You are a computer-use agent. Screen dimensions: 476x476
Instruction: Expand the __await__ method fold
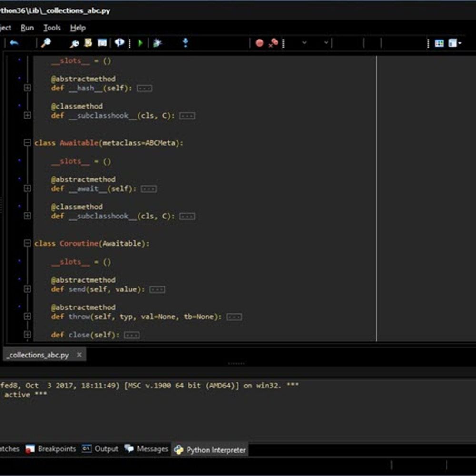27,188
